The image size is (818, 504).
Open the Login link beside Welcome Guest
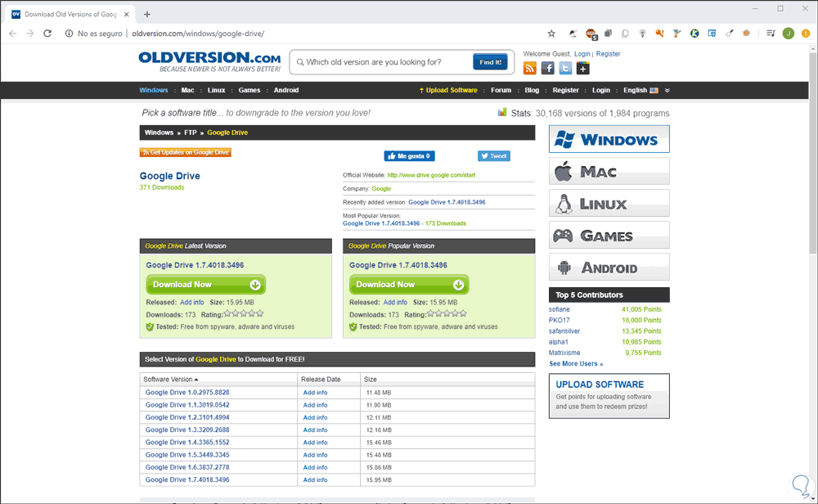[x=582, y=54]
